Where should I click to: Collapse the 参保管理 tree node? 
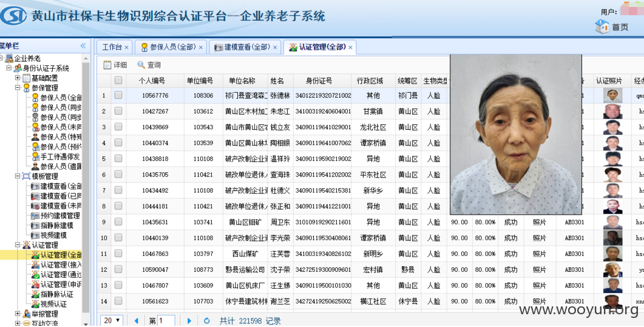click(x=18, y=88)
